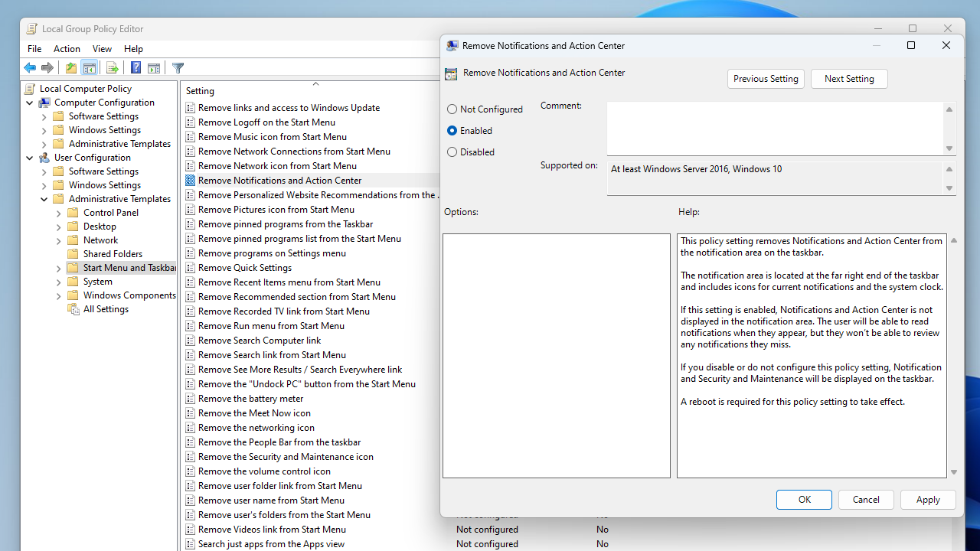The height and width of the screenshot is (551, 980).
Task: Click the Help text scrollbar down arrow
Action: 954,472
